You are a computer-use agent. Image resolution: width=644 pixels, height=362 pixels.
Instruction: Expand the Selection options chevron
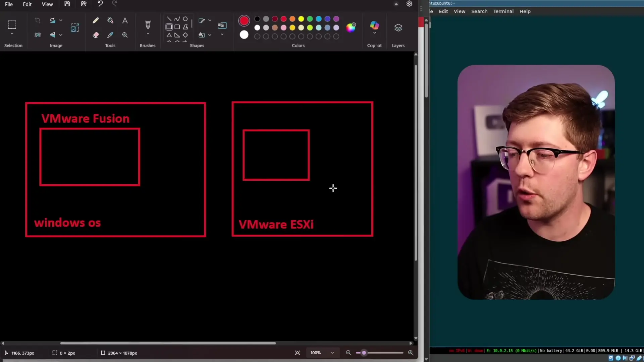12,34
